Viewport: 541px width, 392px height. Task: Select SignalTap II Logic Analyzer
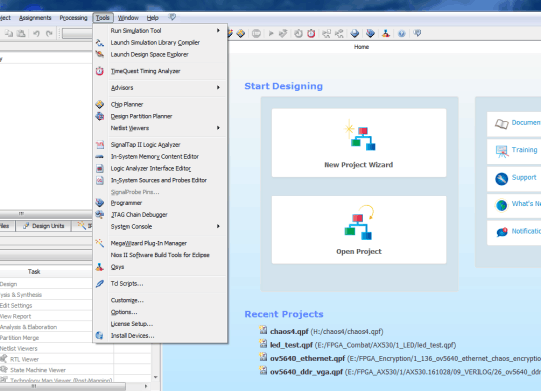(146, 145)
